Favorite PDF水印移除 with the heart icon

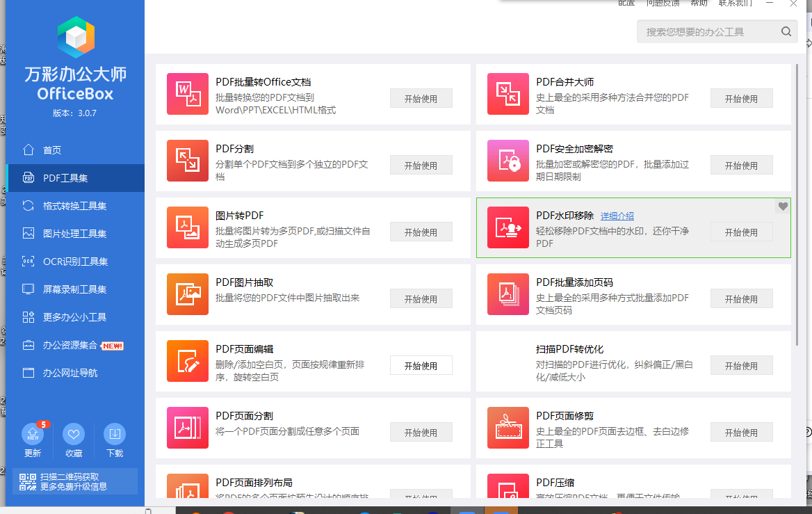[783, 206]
